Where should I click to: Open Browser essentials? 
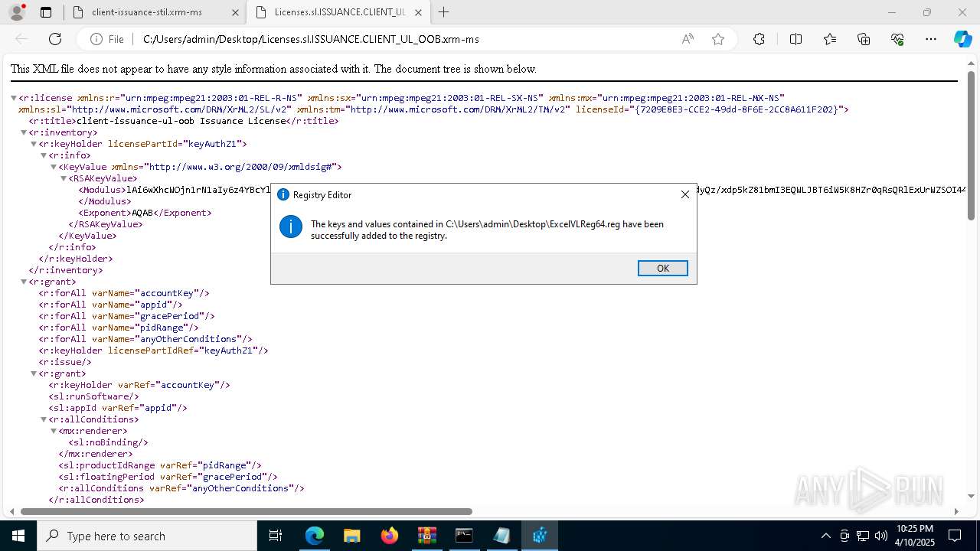(897, 39)
